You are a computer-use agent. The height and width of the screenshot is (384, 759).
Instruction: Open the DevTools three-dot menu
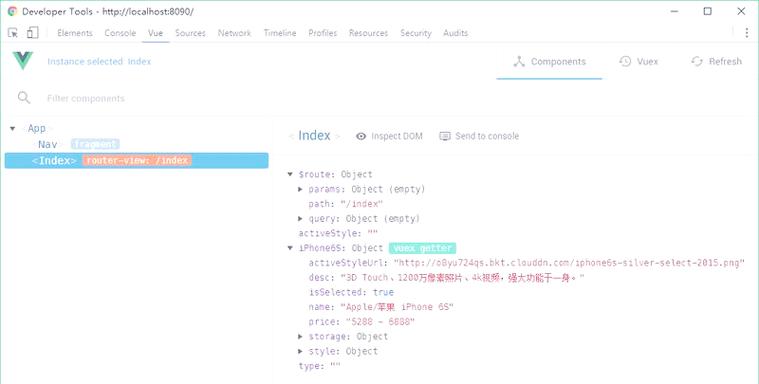click(x=747, y=32)
